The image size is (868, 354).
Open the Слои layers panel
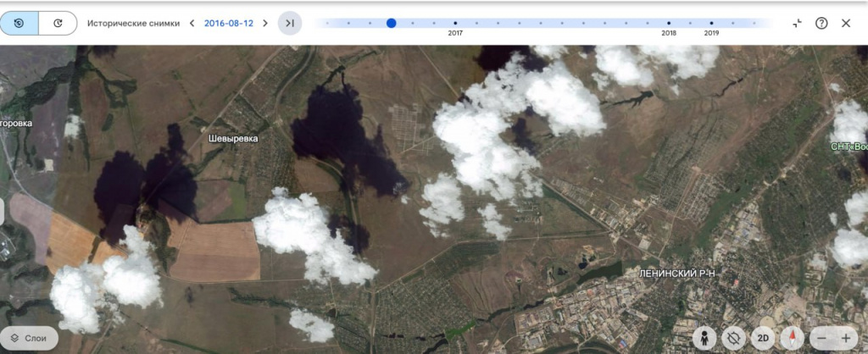click(29, 338)
